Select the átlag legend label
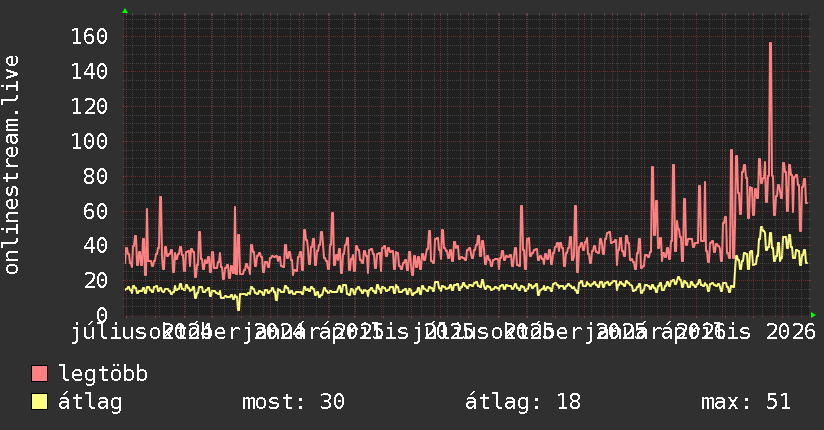This screenshot has height=430, width=824. (x=90, y=402)
